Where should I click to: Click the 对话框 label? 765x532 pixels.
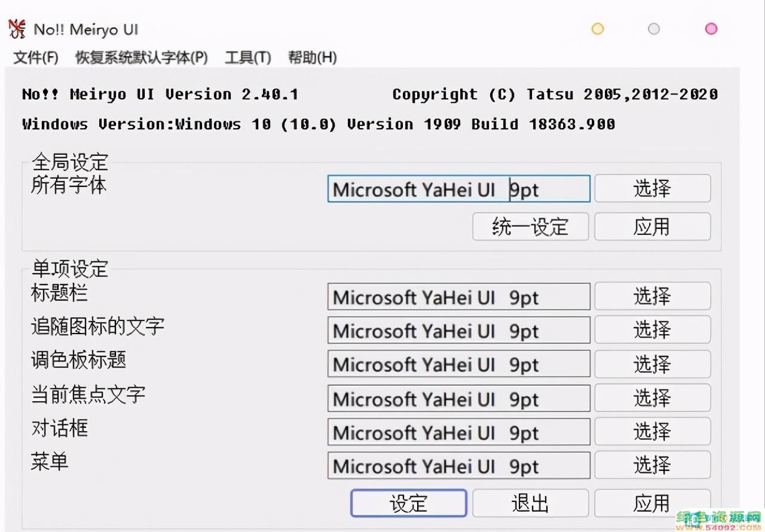59,428
